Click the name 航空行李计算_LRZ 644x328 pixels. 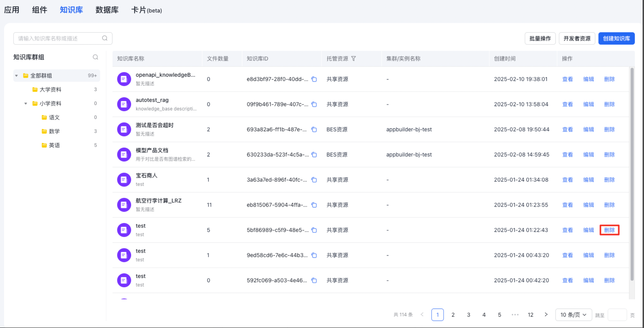tap(159, 201)
